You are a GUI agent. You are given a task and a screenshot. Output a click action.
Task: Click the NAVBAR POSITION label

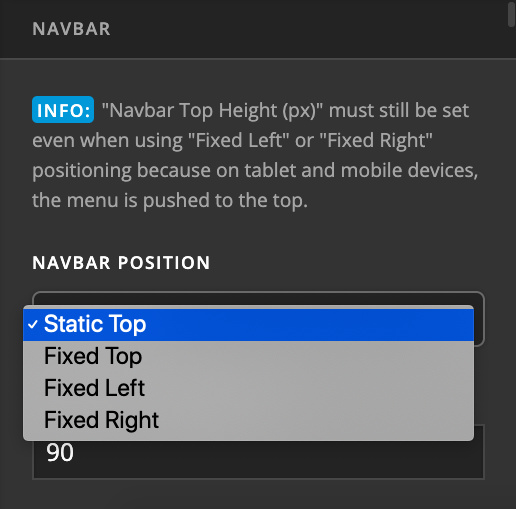pyautogui.click(x=121, y=263)
